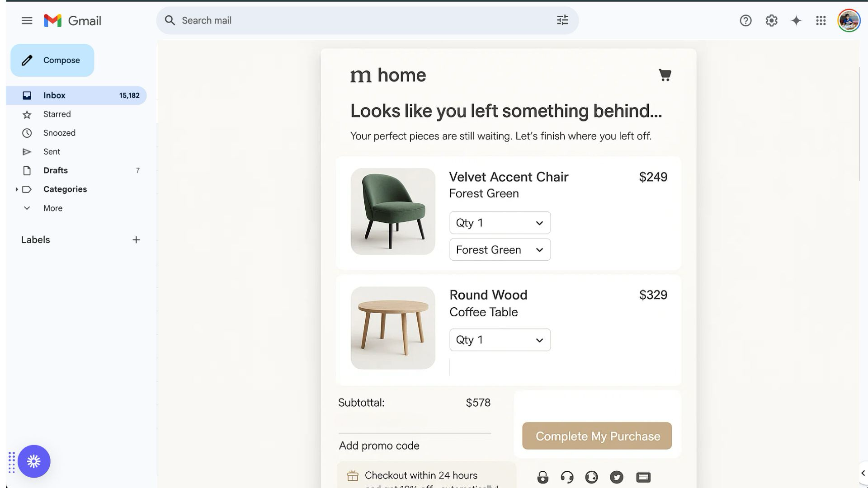Click Complete My Purchase button
Viewport: 868px width, 488px height.
[x=597, y=436]
